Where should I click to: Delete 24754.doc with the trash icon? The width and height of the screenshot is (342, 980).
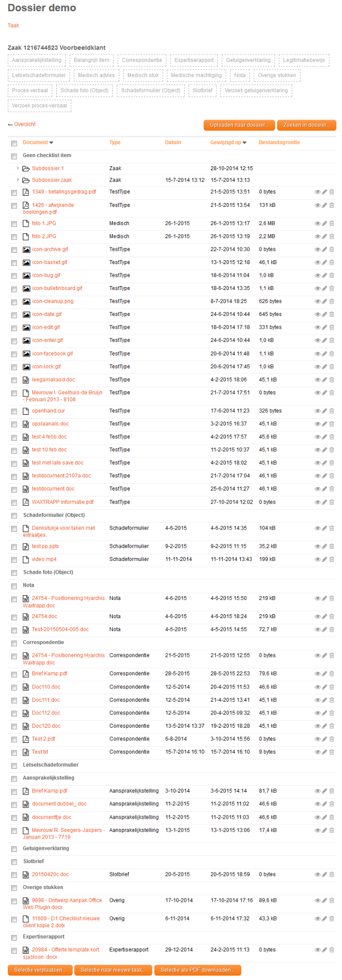click(332, 617)
